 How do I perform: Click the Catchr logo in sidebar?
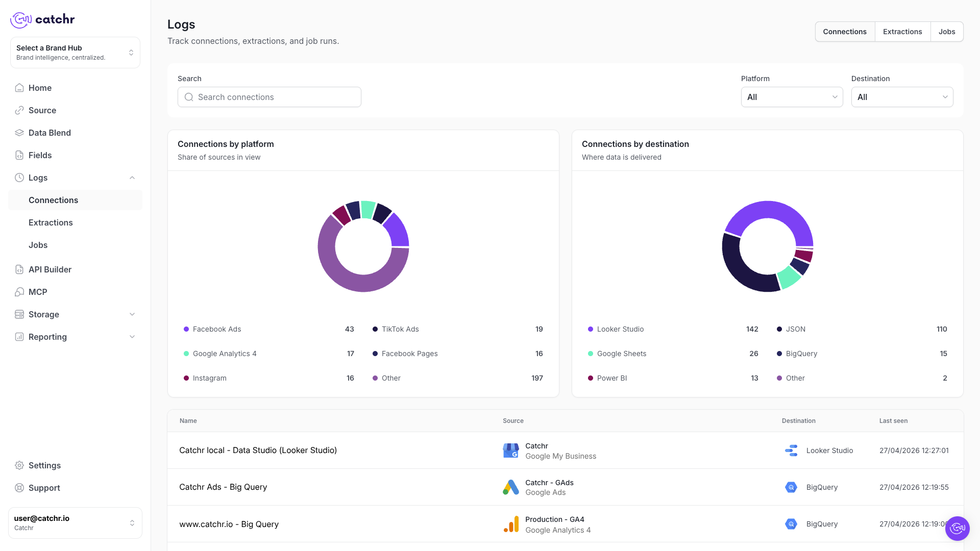pyautogui.click(x=42, y=19)
